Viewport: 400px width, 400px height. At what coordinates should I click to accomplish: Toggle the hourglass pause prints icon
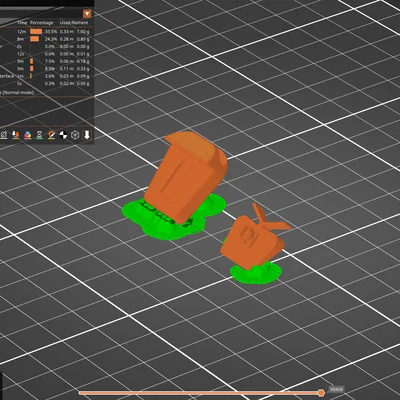pos(40,135)
